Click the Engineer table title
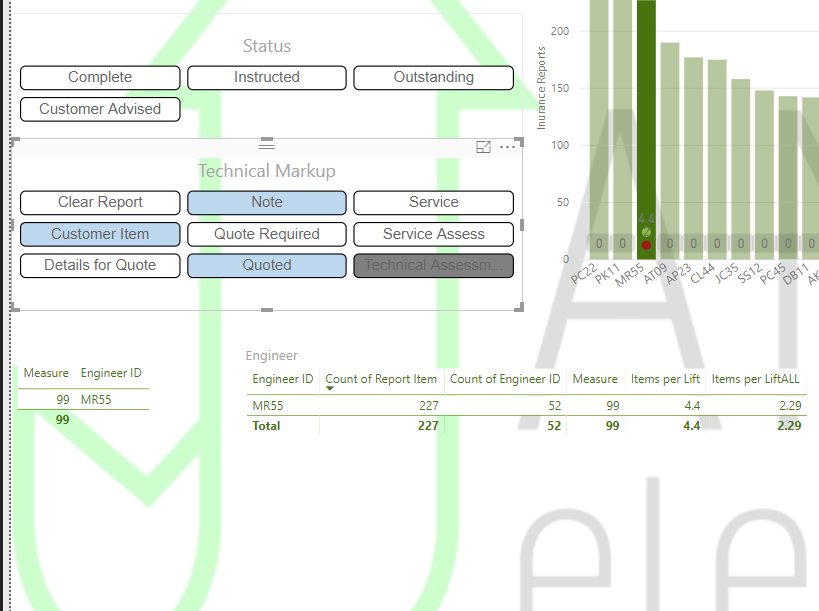Viewport: 819px width, 611px height. coord(272,356)
